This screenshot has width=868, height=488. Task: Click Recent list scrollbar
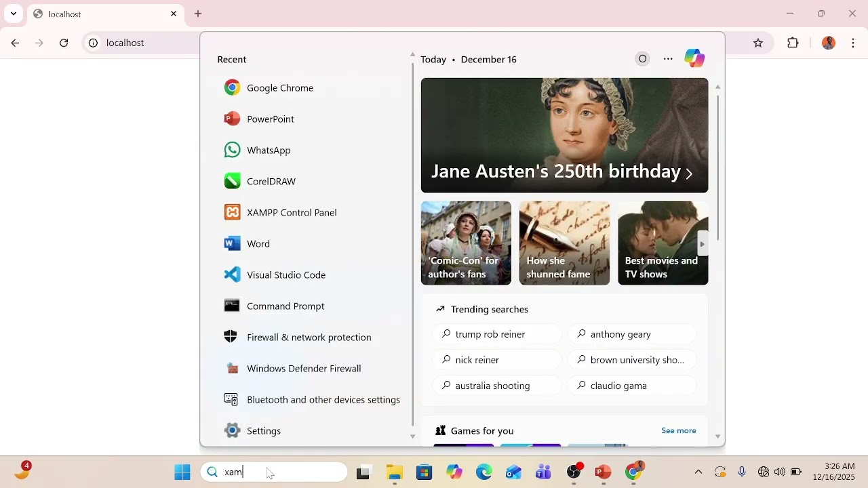412,244
